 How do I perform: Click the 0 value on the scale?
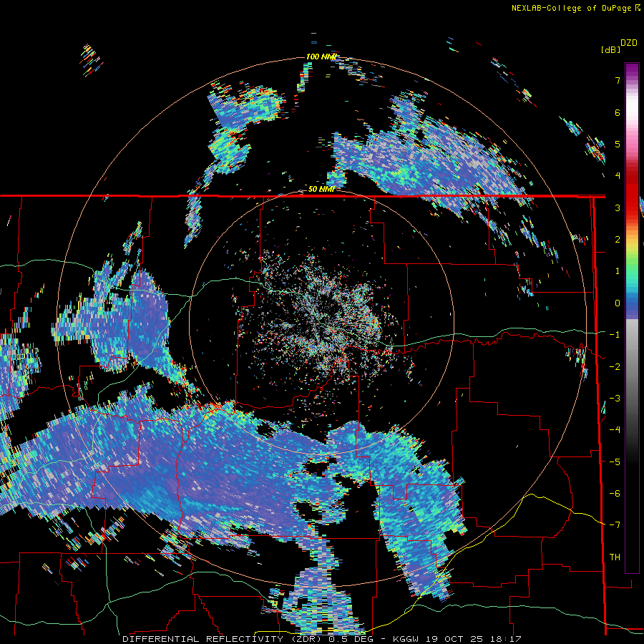[618, 303]
